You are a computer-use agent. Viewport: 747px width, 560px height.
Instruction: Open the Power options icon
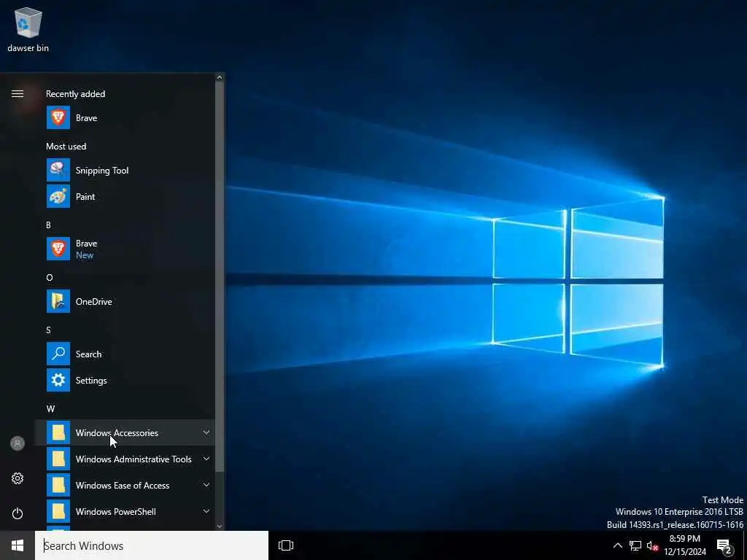tap(18, 513)
